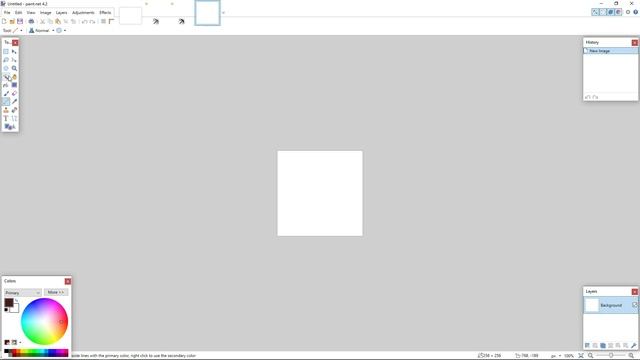Click the More >> button in Colors
Screen dimensions: 640x360
tap(56, 292)
